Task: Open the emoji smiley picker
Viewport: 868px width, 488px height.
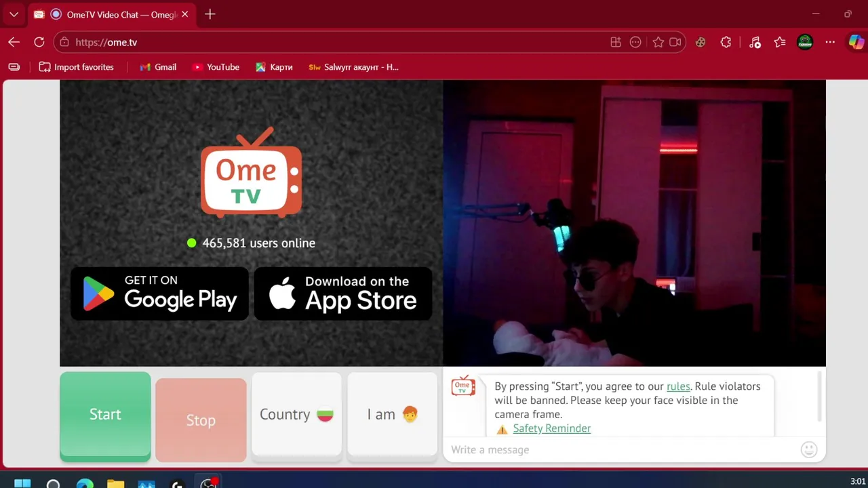Action: point(809,449)
